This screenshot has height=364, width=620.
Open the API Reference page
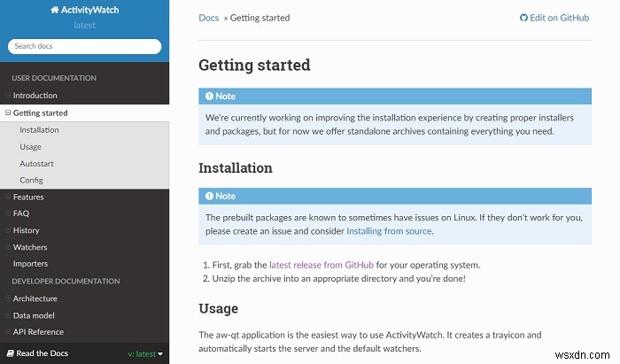pos(38,332)
